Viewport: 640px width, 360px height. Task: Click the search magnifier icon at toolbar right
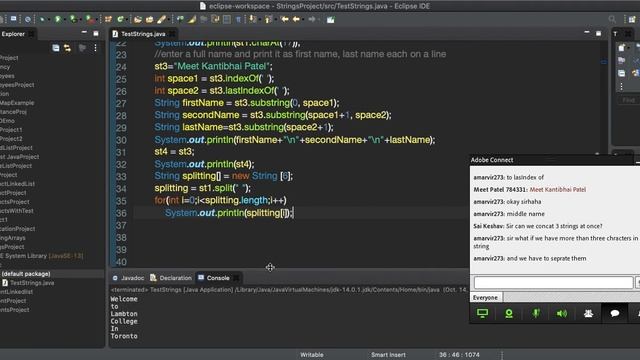pos(612,19)
